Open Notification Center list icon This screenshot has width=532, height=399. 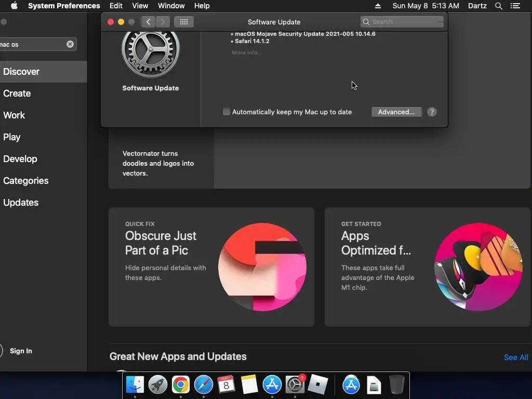tap(515, 6)
